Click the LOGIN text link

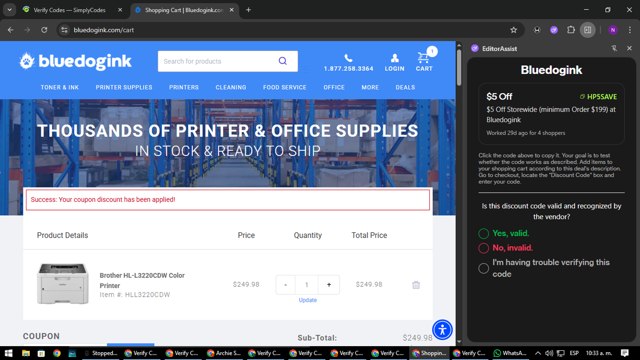(394, 69)
